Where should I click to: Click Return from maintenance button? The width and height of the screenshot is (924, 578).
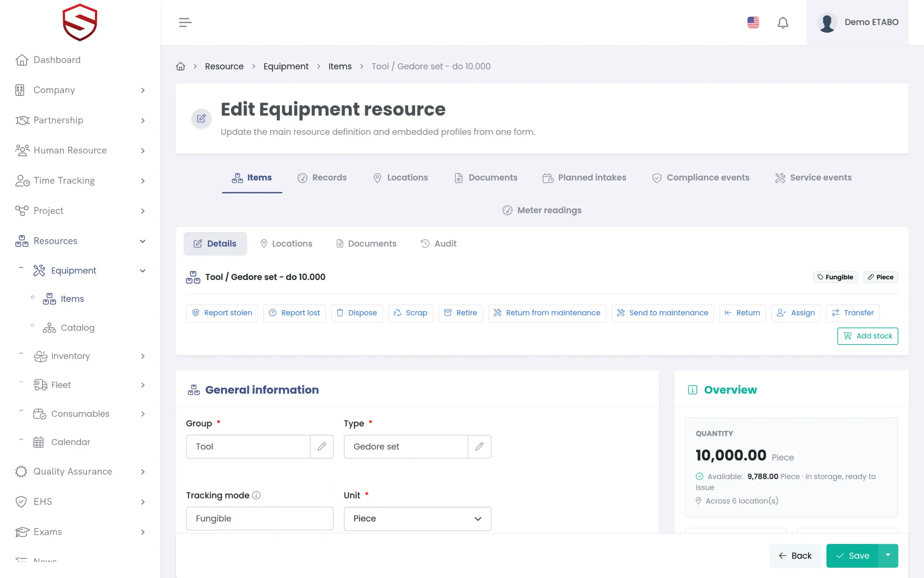(x=547, y=313)
